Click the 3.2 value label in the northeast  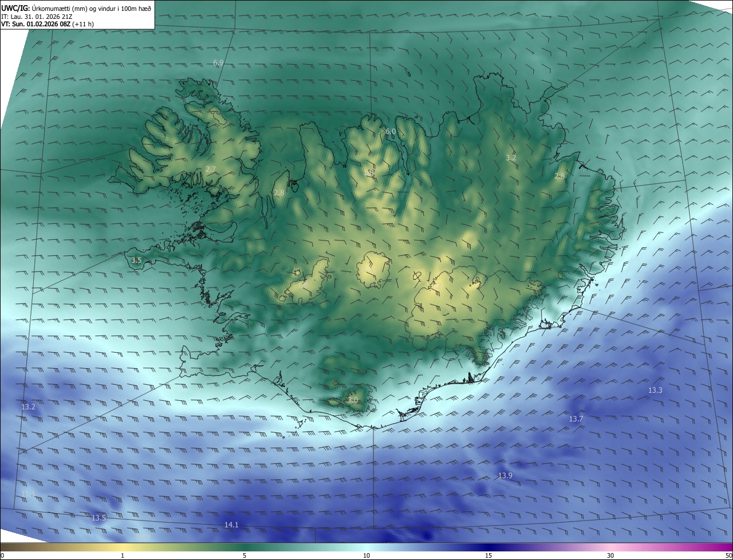tap(511, 157)
